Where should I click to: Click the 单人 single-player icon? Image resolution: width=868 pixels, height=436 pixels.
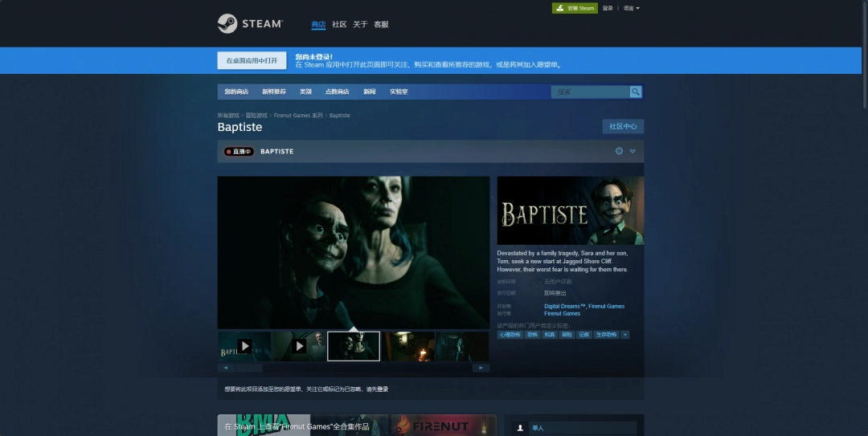click(521, 428)
